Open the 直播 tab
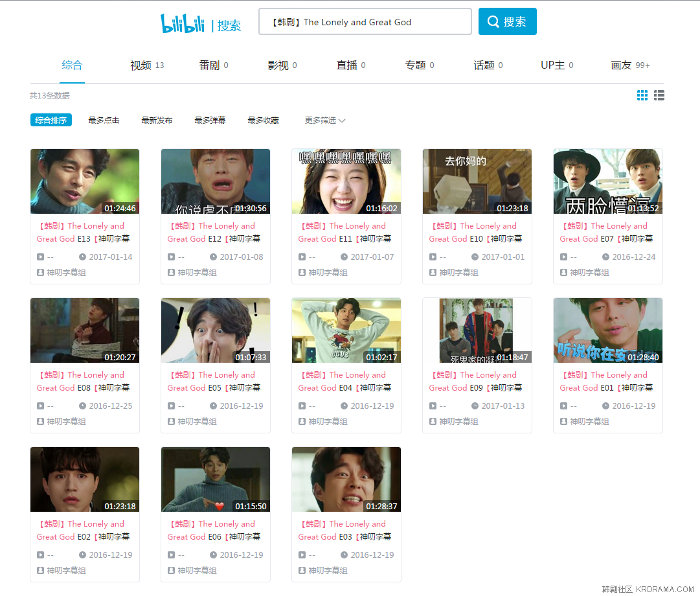Screen dimensions: 700x596 coord(351,65)
